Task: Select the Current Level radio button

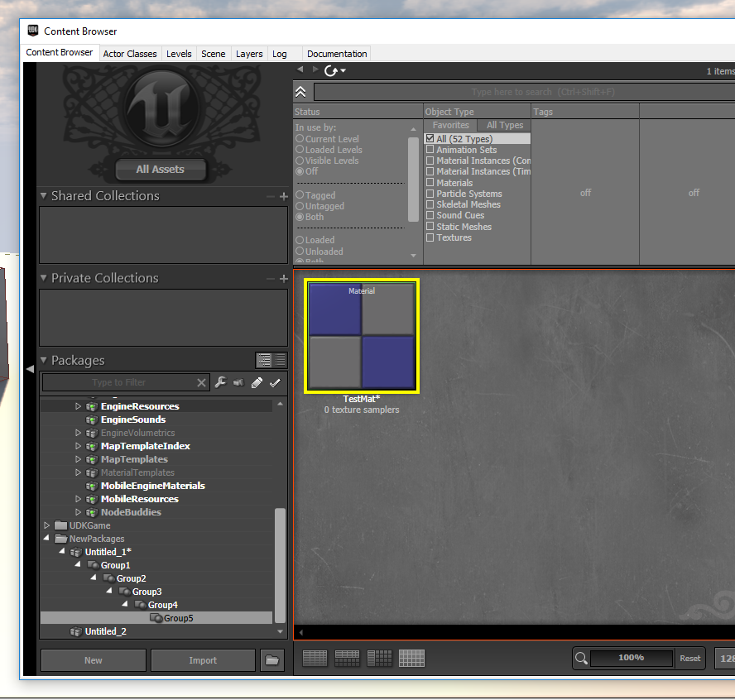Action: [300, 139]
